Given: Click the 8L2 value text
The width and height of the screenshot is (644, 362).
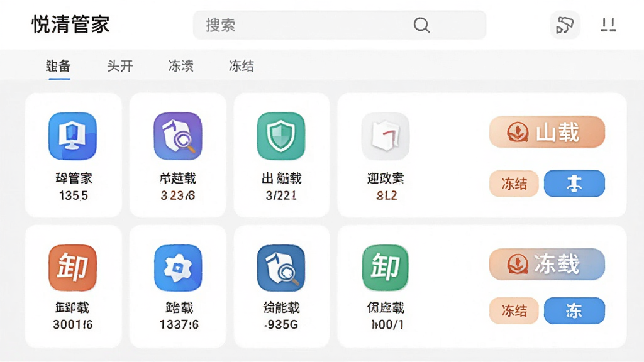Looking at the screenshot, I should 387,195.
